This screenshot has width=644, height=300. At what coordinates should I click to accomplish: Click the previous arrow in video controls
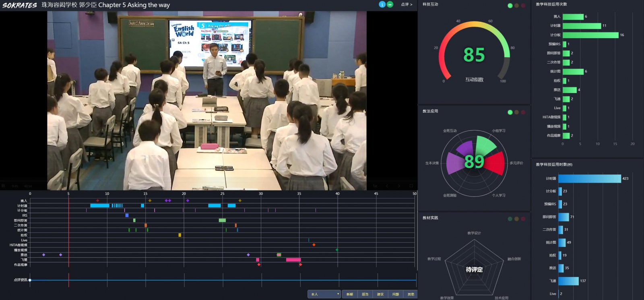pyautogui.click(x=387, y=186)
